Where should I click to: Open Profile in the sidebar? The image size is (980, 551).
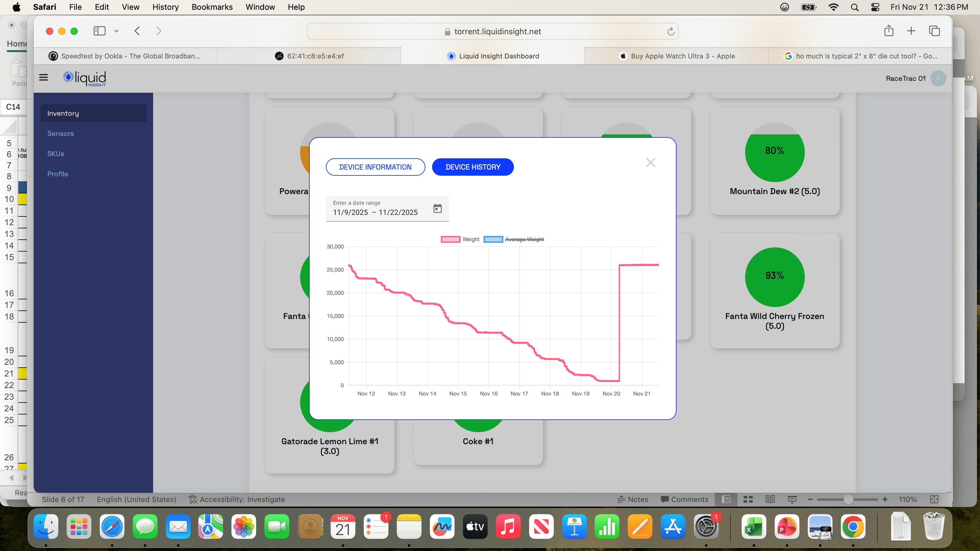[58, 174]
